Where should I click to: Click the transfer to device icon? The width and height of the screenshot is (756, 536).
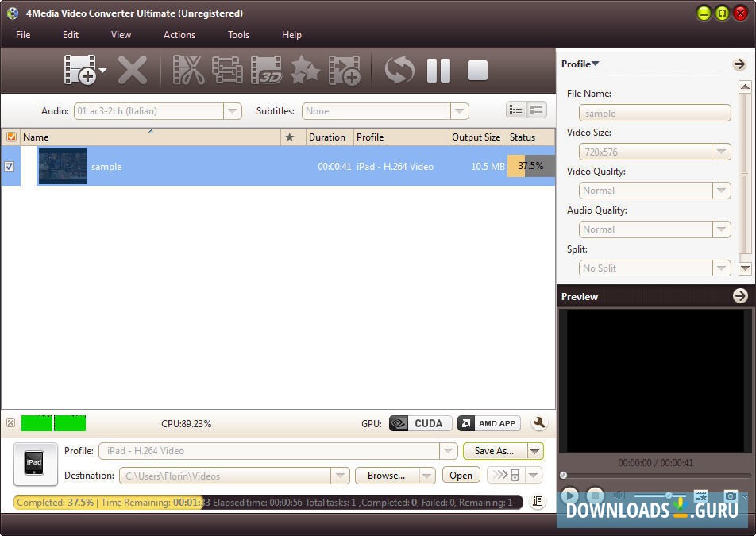pyautogui.click(x=507, y=475)
